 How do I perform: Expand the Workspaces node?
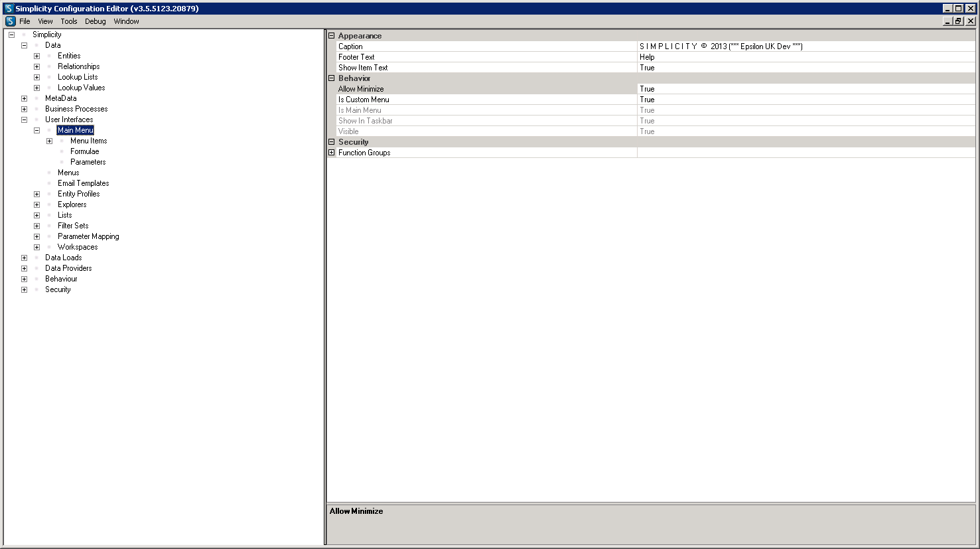click(36, 247)
